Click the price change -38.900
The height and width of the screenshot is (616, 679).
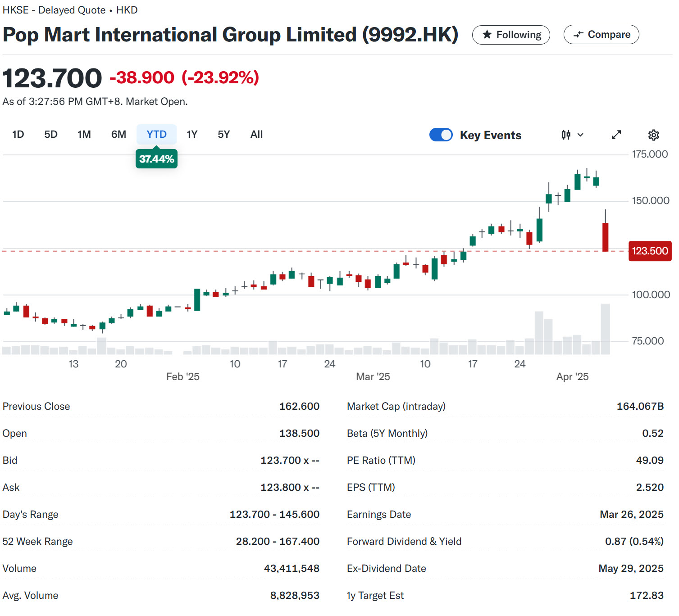click(x=142, y=77)
